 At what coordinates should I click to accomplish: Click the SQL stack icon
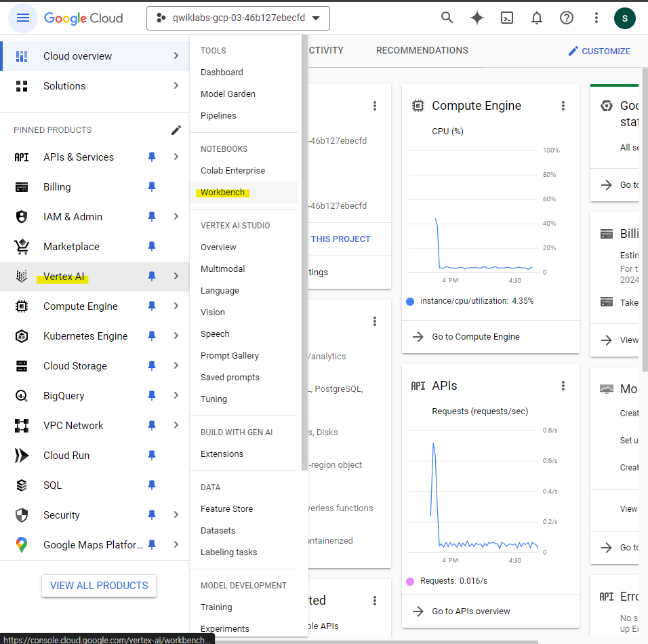click(22, 485)
